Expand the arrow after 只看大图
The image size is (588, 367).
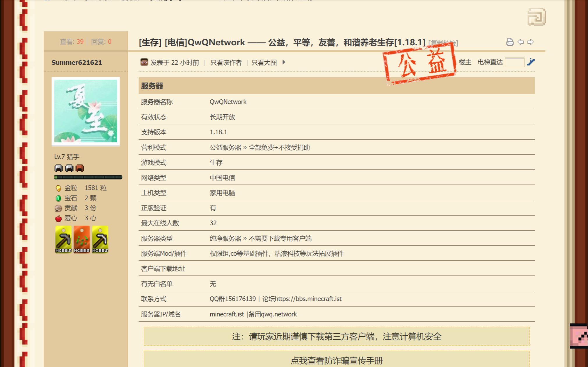pos(284,62)
